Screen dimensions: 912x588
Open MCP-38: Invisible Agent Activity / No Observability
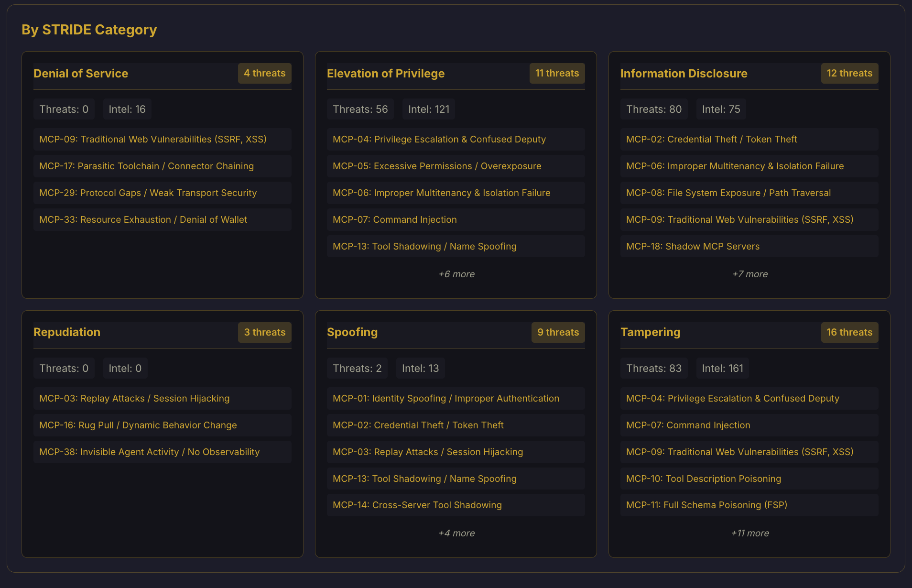[x=163, y=452]
